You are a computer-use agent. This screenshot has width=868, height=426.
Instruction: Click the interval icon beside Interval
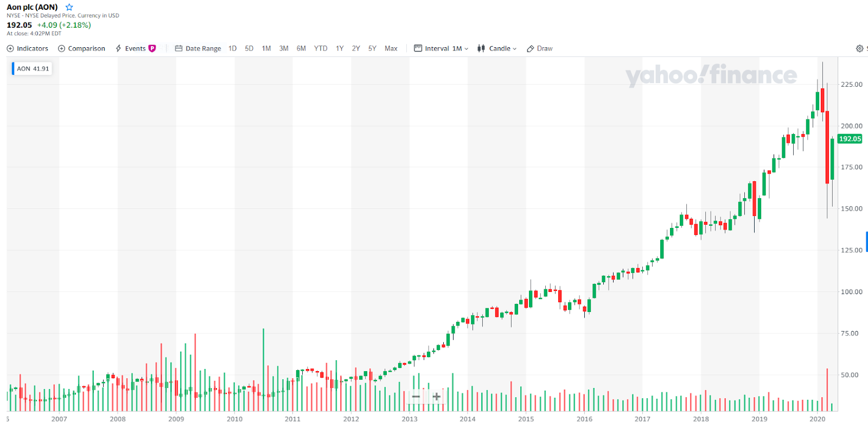click(418, 48)
